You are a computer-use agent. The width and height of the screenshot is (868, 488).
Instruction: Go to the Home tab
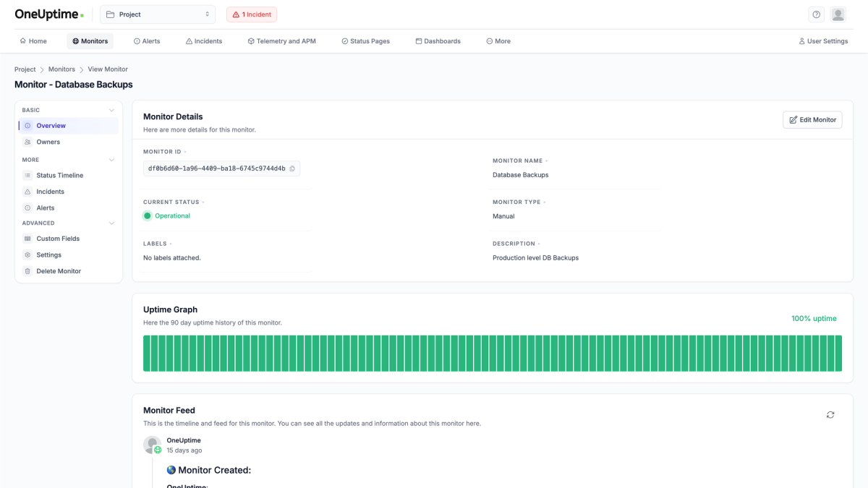coord(33,41)
